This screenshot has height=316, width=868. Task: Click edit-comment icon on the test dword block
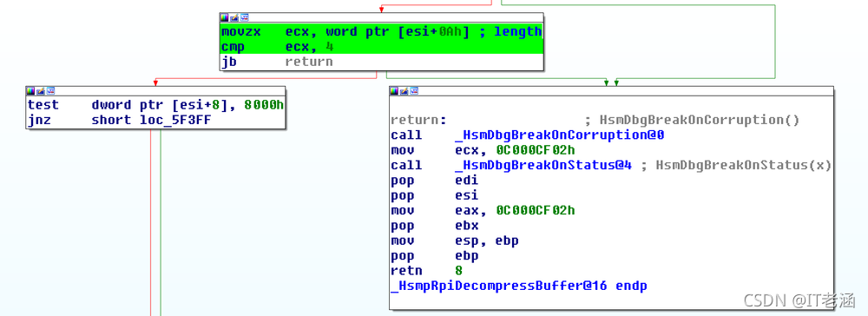coord(40,90)
